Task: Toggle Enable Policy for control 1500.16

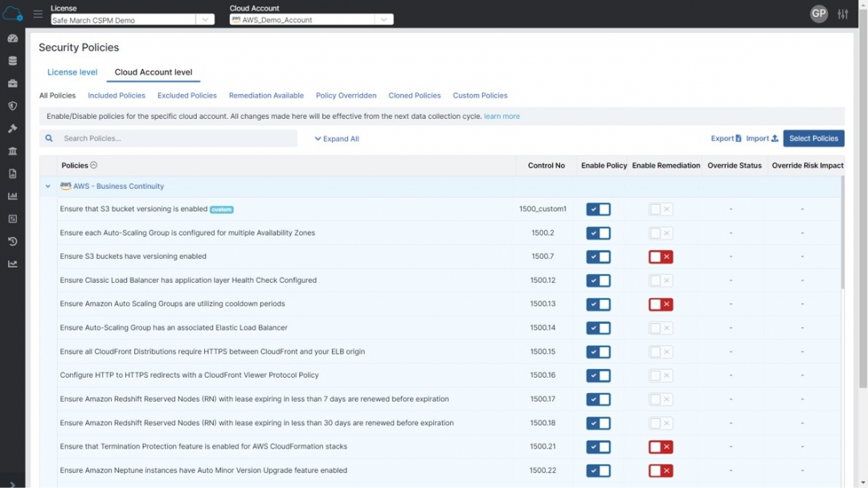Action: point(598,375)
